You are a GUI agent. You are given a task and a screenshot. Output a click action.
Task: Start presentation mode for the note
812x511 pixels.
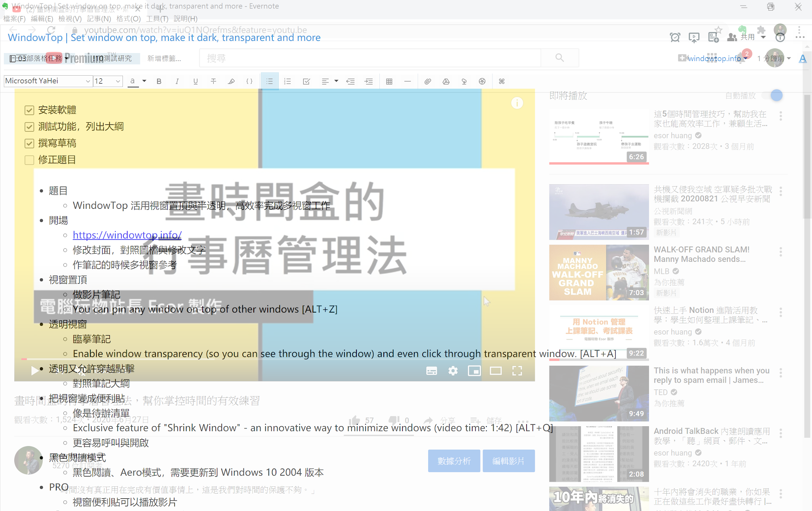[694, 37]
